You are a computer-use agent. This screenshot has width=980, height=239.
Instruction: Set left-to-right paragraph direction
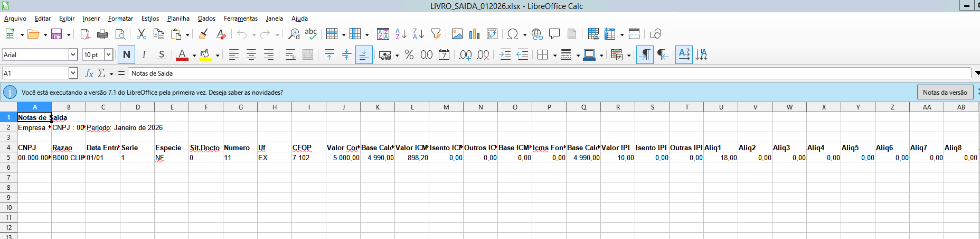point(645,55)
